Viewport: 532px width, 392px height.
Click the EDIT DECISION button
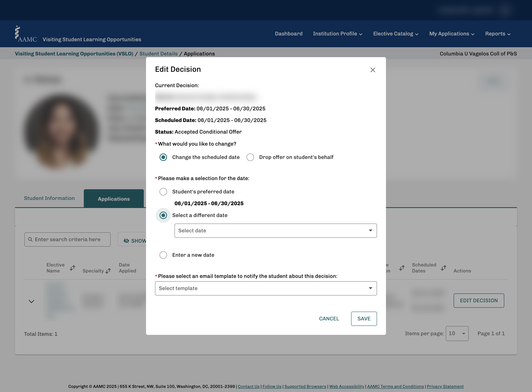(x=479, y=300)
